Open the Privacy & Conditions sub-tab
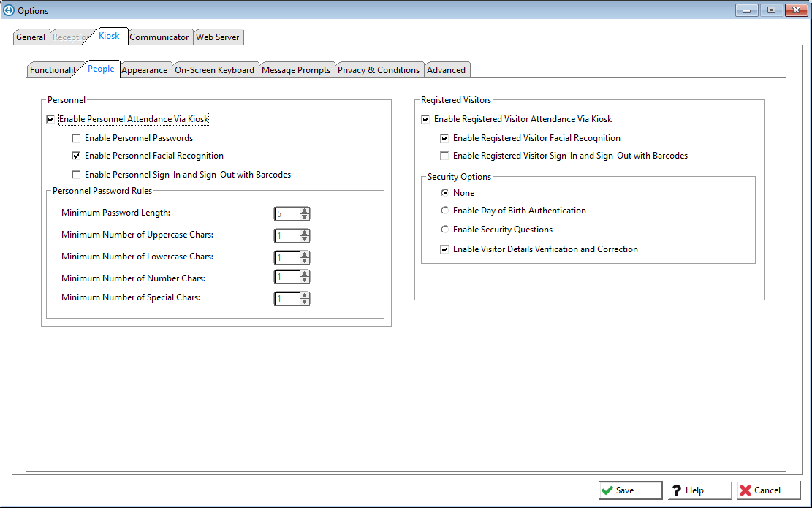Screen dimensions: 812x508 pyautogui.click(x=378, y=70)
